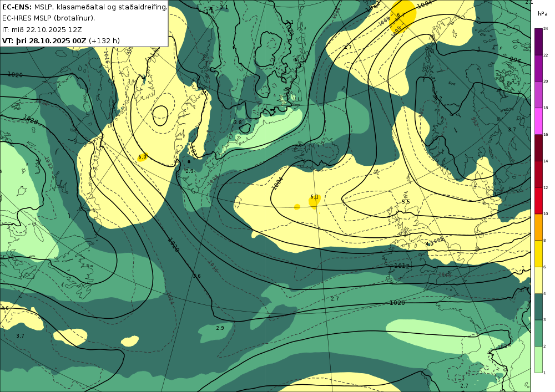Click the '4.7' spread value label
Image resolution: width=555 pixels, height=392 pixels.
coord(347,48)
